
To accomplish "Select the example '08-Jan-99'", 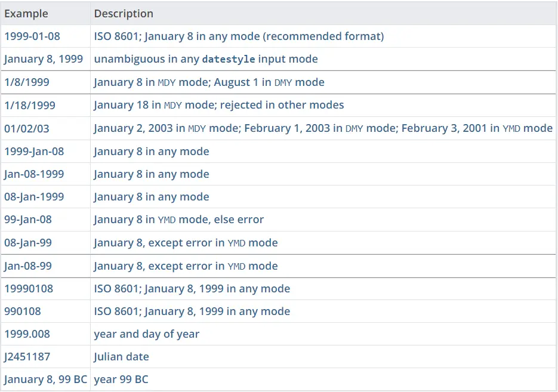I will (x=28, y=243).
